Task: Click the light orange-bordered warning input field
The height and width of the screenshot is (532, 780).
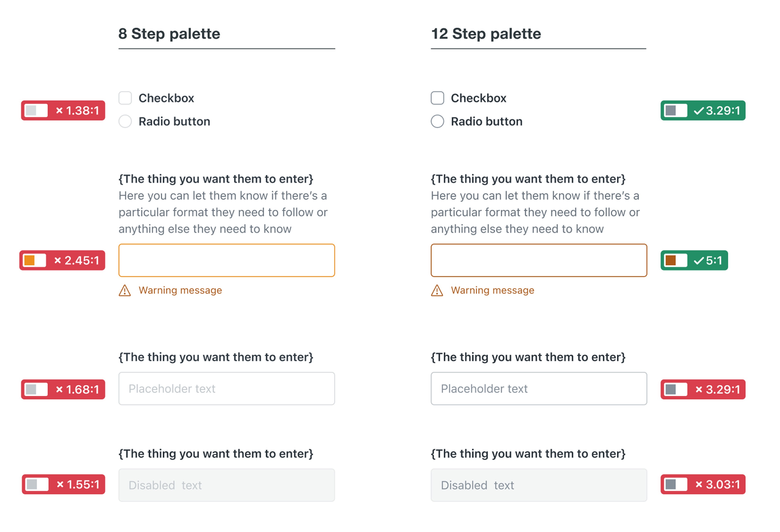Action: click(227, 261)
